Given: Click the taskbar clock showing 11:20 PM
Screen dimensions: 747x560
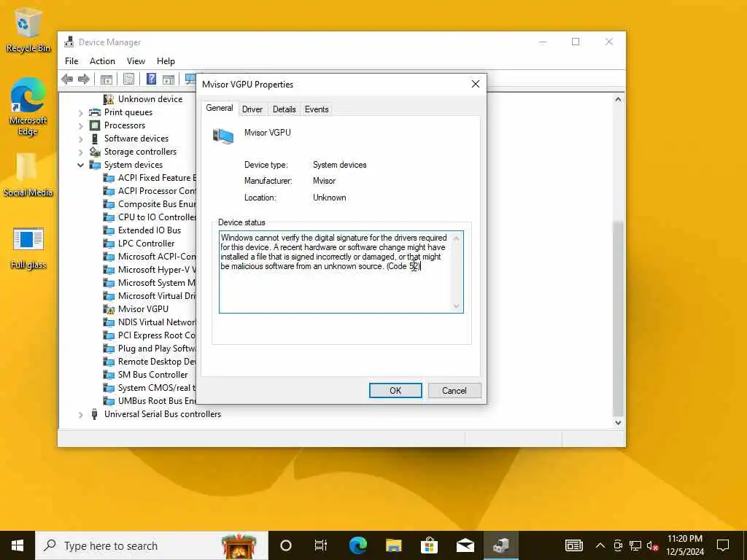Looking at the screenshot, I should 684,545.
